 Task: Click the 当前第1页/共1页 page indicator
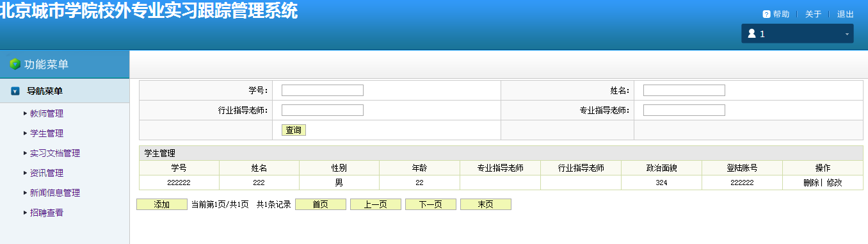220,204
